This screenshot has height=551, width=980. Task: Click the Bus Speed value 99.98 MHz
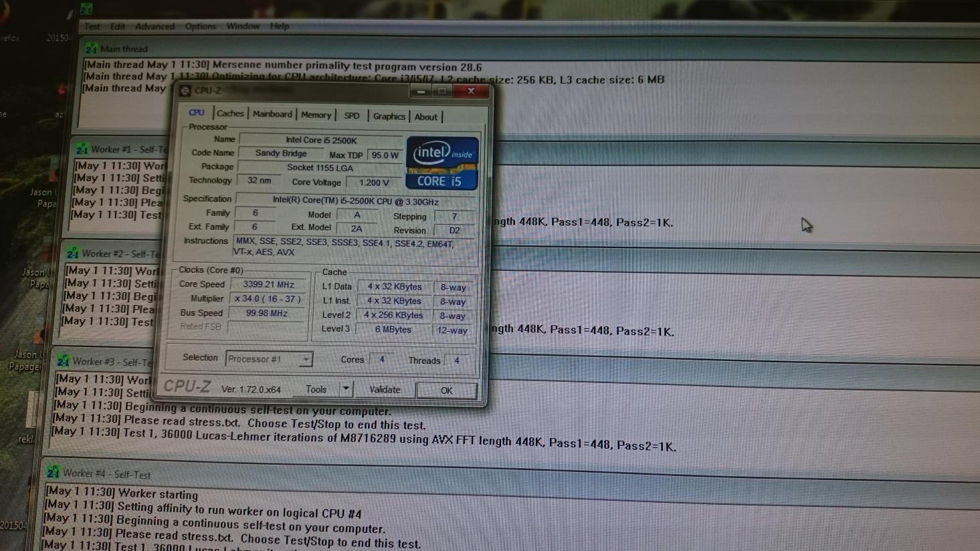click(x=267, y=313)
